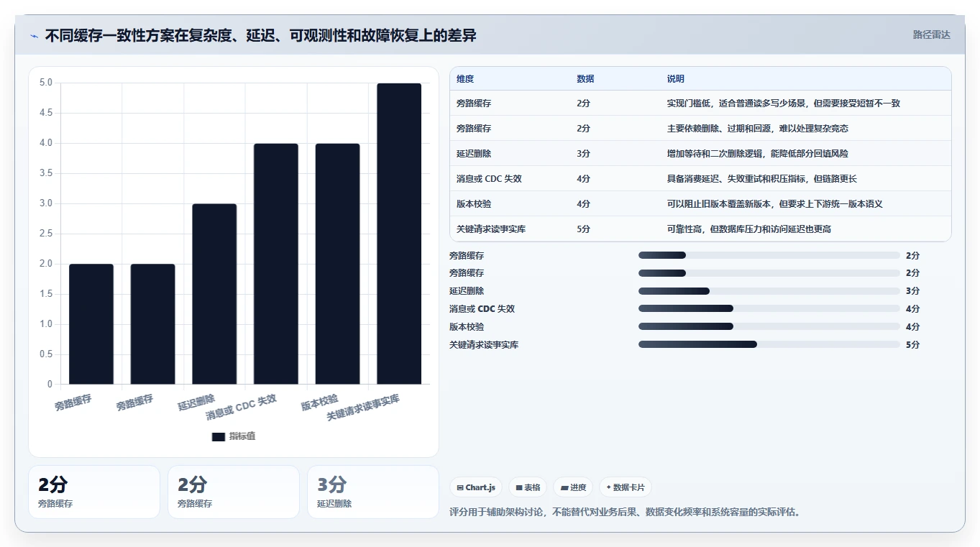Click the 版本校验 label in progress list

point(467,327)
